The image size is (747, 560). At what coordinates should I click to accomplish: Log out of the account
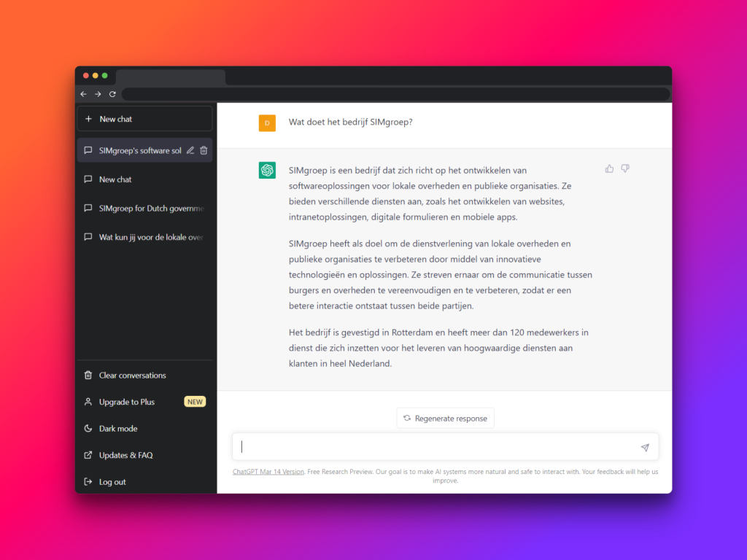(145, 482)
